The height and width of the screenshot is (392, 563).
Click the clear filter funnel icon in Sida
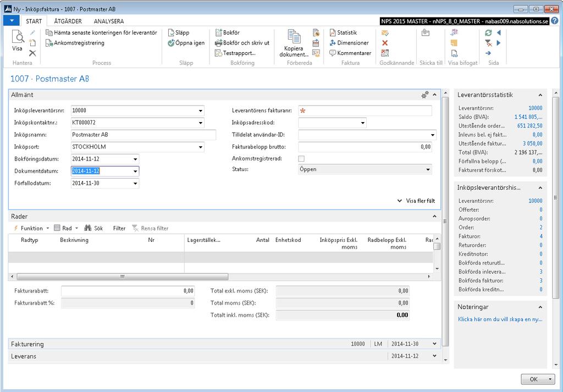pos(488,43)
